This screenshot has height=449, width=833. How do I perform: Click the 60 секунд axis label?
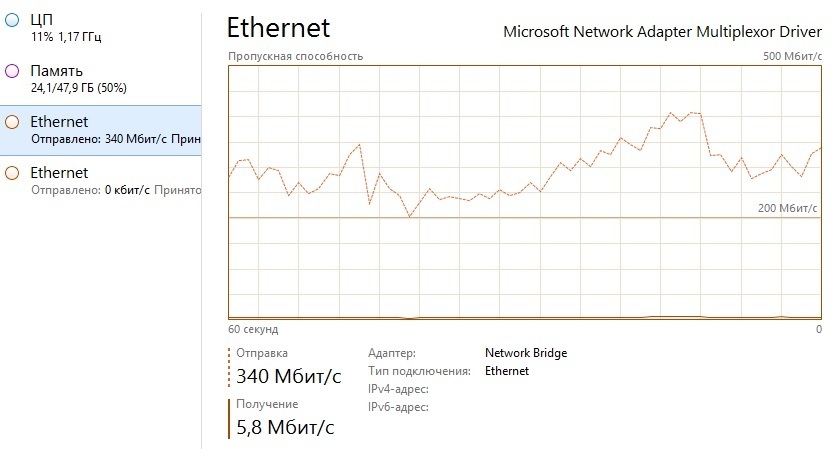(253, 329)
